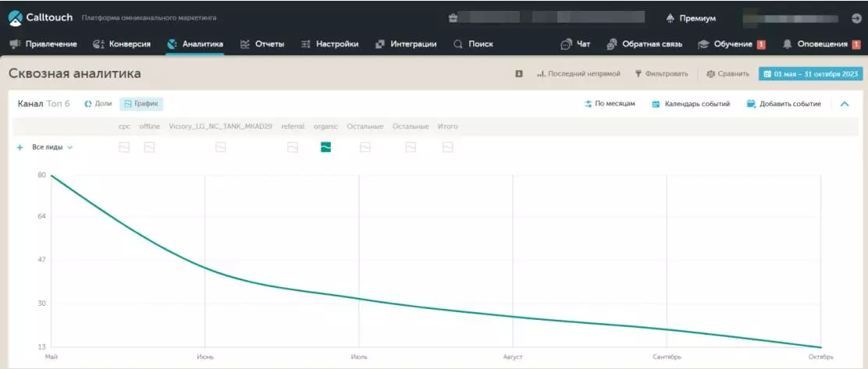Click the briefcase project icon
Viewport: 868px width, 369px height.
454,18
